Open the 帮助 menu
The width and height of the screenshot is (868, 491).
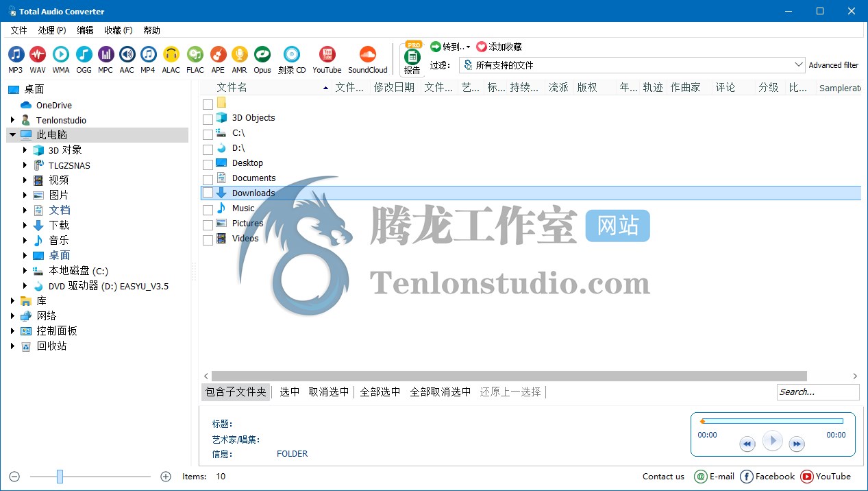[x=151, y=30]
